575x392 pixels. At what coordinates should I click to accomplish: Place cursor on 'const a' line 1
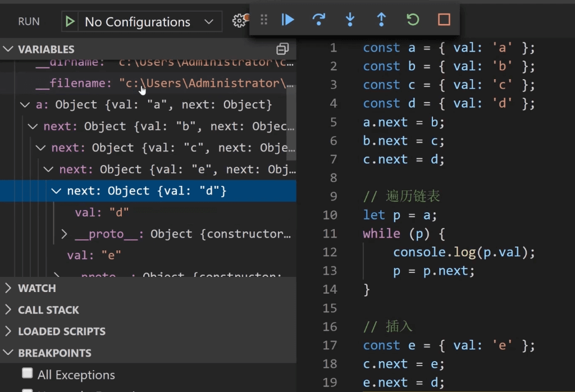449,48
